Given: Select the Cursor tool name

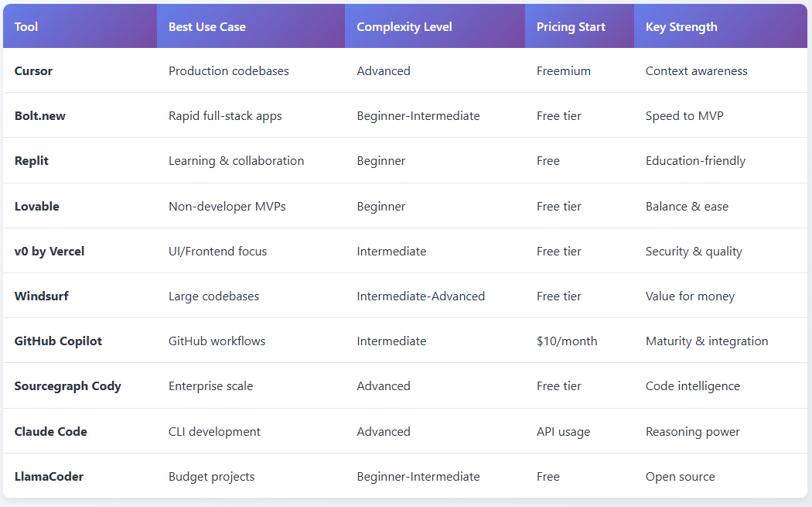Looking at the screenshot, I should coord(34,71).
